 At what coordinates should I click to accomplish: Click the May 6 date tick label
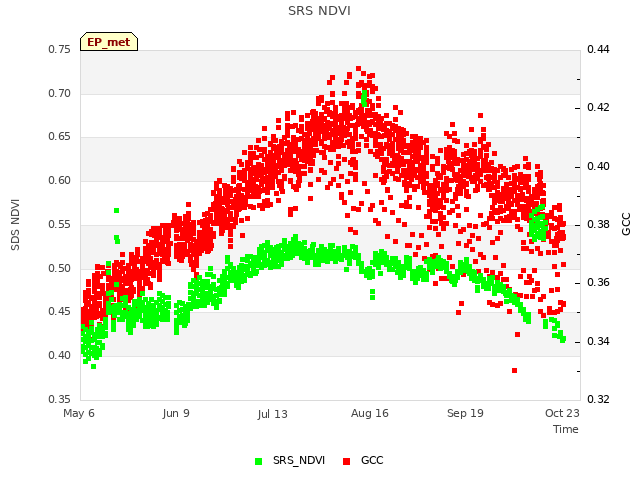click(79, 413)
